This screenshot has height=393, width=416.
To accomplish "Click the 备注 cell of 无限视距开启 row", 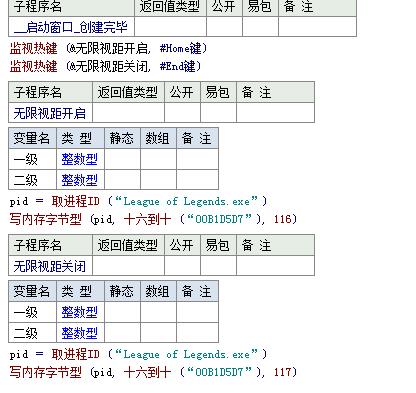I will pyautogui.click(x=275, y=113).
